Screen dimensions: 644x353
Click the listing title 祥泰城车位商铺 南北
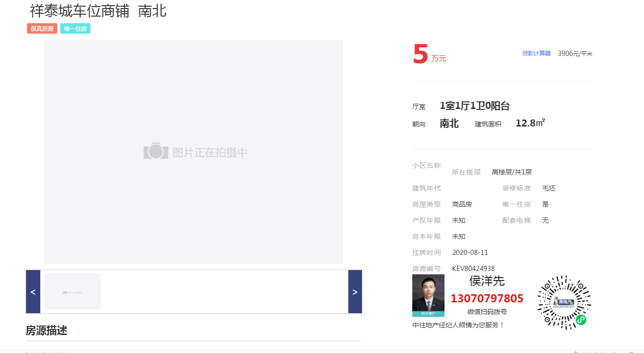point(98,10)
